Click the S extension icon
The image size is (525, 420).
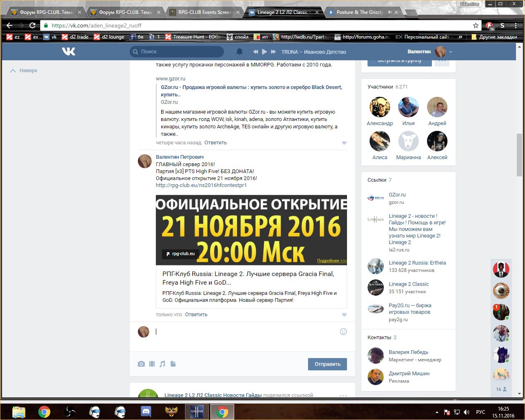502,25
